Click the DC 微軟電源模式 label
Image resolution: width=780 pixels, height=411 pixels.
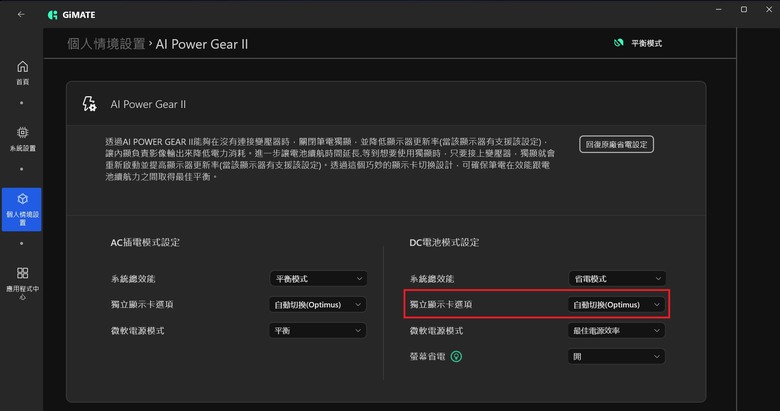(x=436, y=330)
